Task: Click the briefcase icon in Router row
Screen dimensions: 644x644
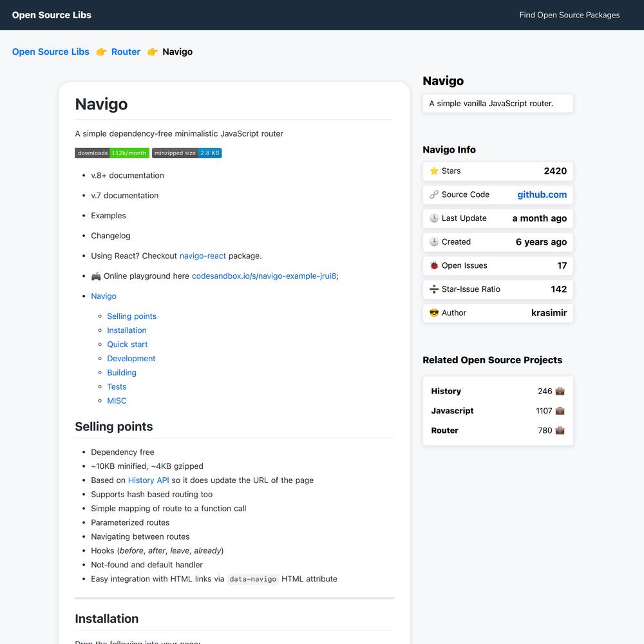Action: pyautogui.click(x=560, y=430)
